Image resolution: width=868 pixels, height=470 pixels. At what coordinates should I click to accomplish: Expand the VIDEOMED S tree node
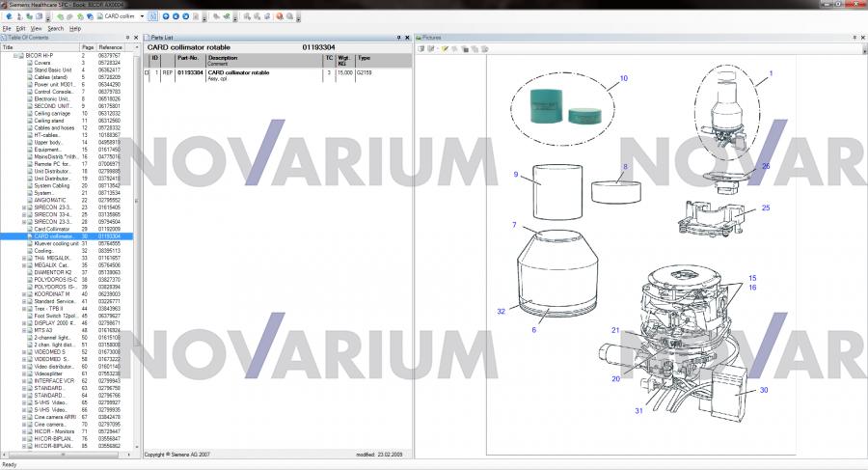(x=23, y=352)
